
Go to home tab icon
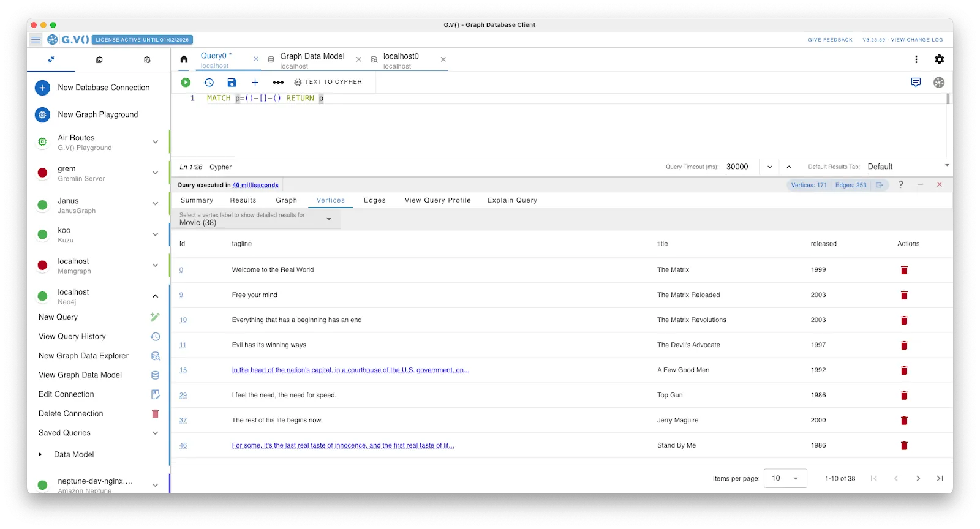pyautogui.click(x=184, y=59)
